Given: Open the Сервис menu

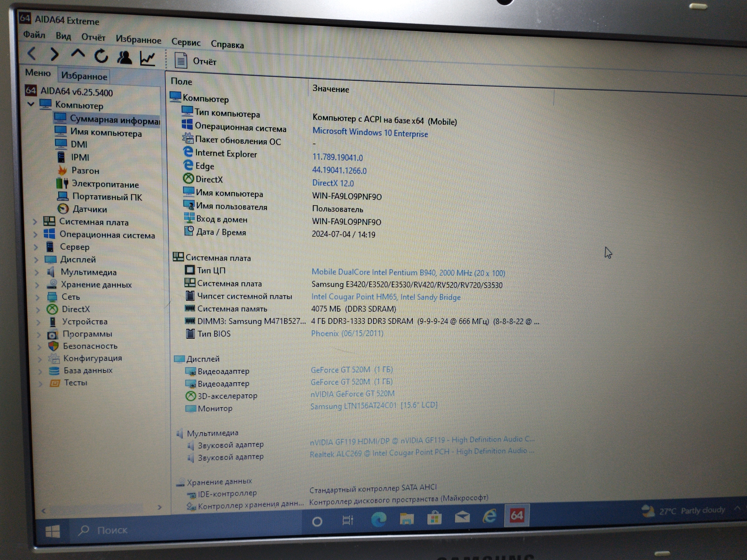Looking at the screenshot, I should [186, 42].
